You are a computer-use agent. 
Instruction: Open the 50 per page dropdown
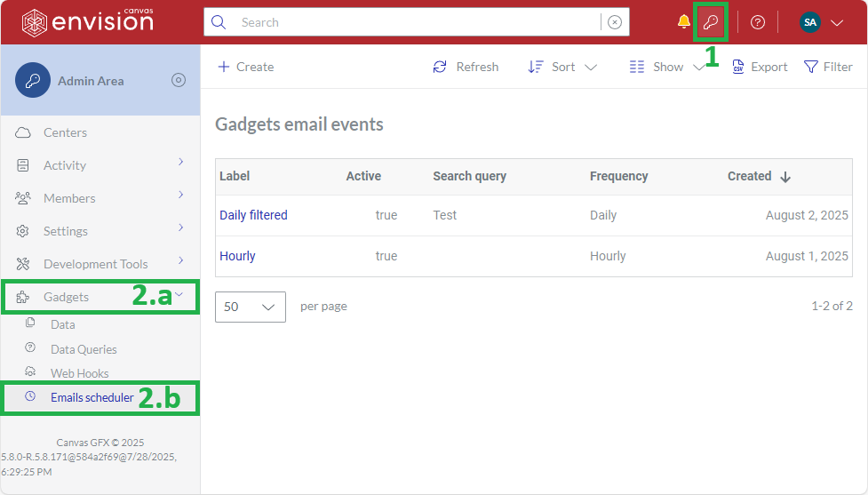click(251, 307)
